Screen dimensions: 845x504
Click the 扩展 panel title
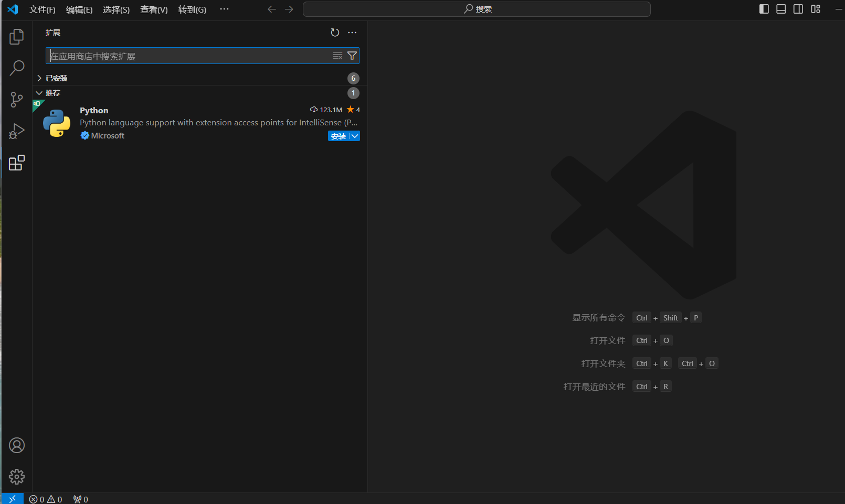point(53,33)
